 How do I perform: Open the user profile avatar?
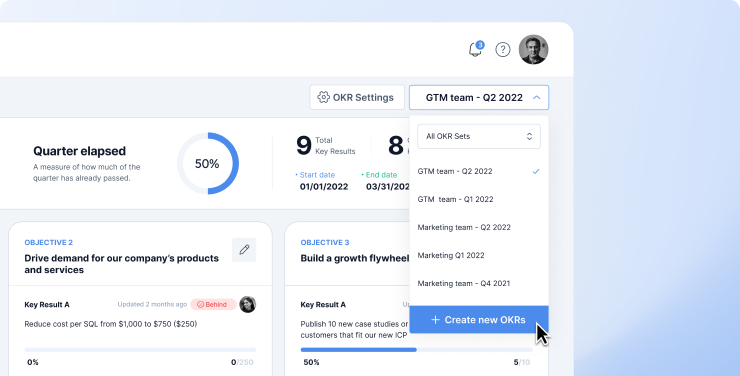(x=533, y=49)
